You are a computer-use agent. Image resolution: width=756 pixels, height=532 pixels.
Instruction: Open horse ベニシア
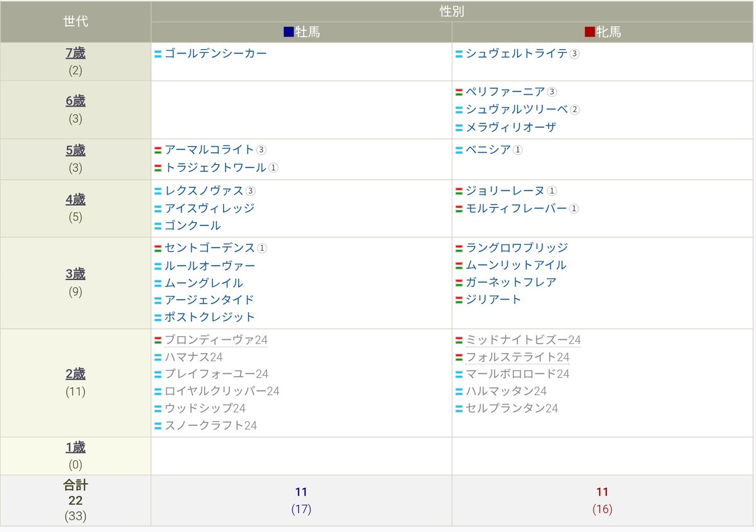point(488,150)
